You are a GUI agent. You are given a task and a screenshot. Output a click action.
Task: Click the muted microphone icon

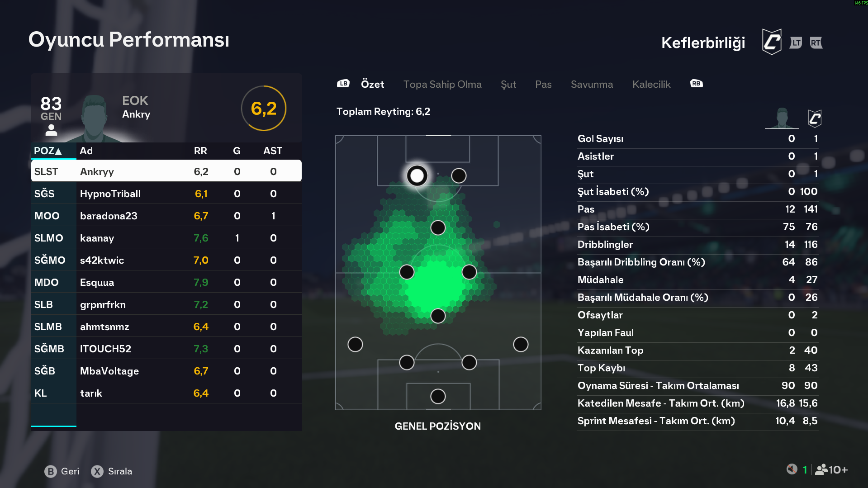tap(792, 469)
